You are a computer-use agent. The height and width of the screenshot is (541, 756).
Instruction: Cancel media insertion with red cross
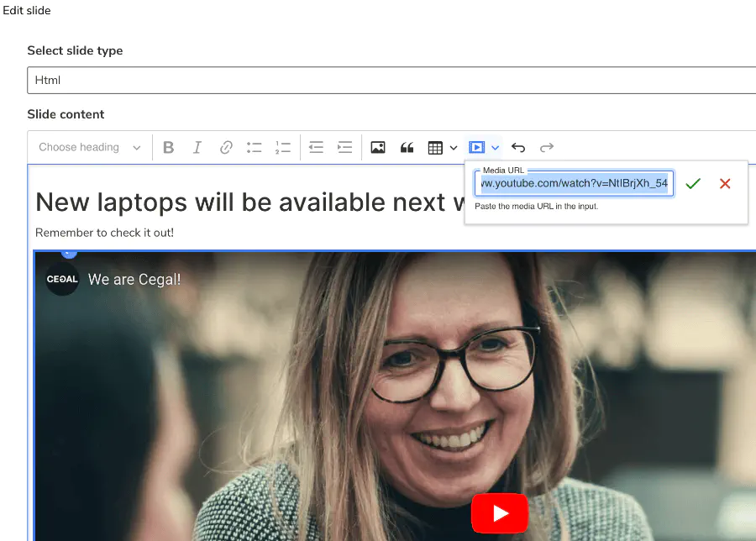[x=725, y=183]
